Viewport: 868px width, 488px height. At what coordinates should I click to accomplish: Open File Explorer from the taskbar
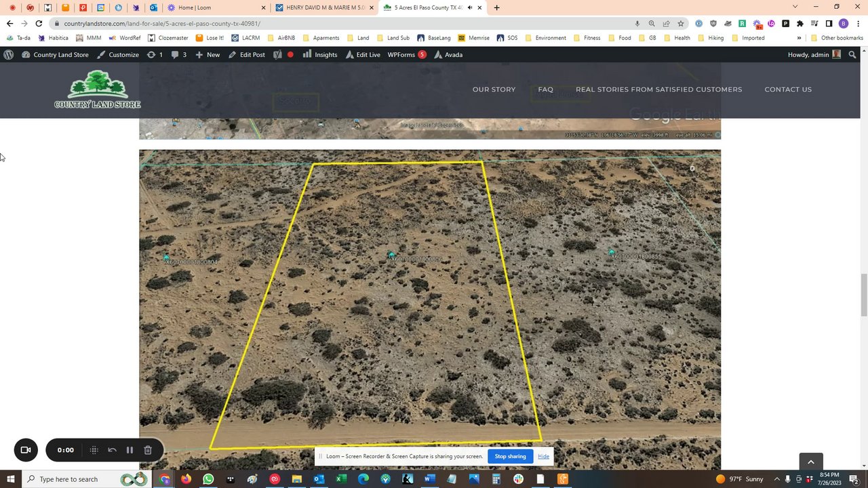click(x=296, y=479)
